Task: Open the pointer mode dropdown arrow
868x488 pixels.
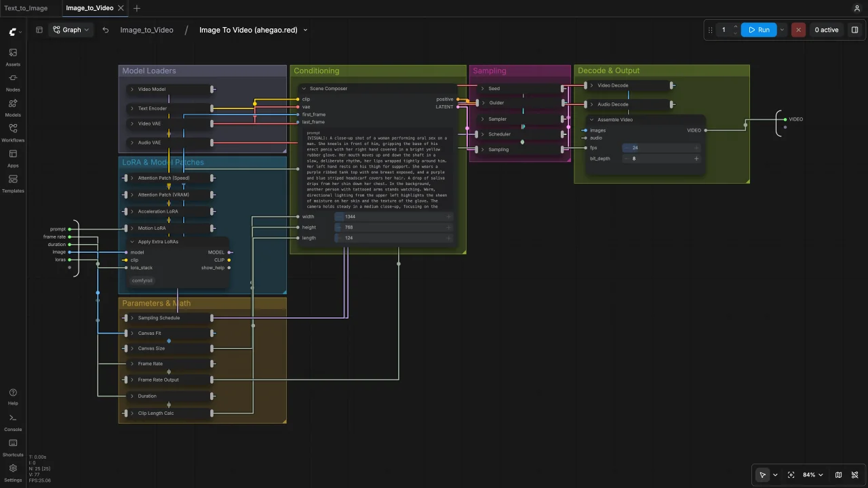Action: (775, 475)
